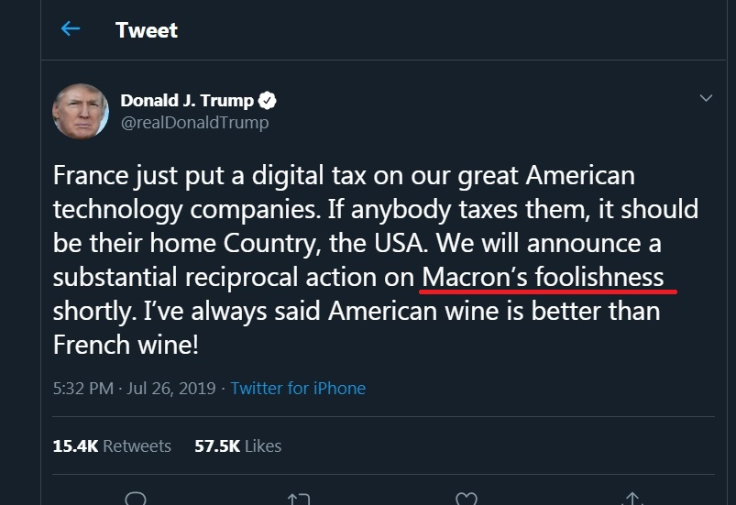The width and height of the screenshot is (736, 505).
Task: Click the verified checkmark badge
Action: click(268, 100)
